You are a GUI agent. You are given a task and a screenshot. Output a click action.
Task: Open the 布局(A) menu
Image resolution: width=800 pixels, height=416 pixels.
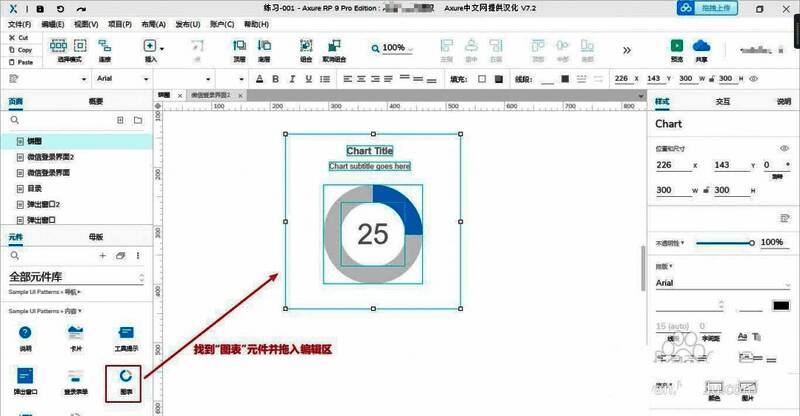click(x=153, y=23)
